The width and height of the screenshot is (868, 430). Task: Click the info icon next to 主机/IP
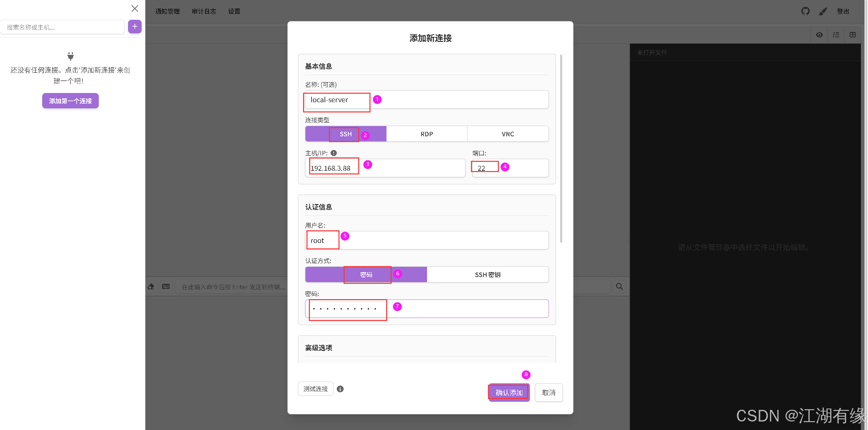coord(333,153)
